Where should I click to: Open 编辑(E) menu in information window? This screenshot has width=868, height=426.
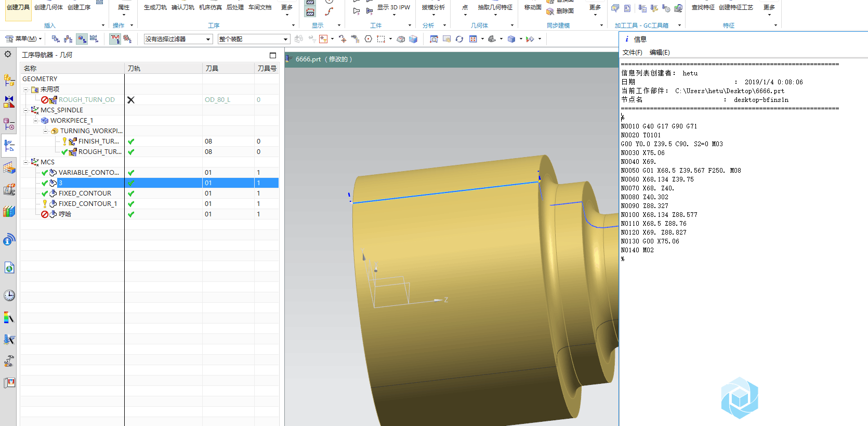pyautogui.click(x=660, y=53)
